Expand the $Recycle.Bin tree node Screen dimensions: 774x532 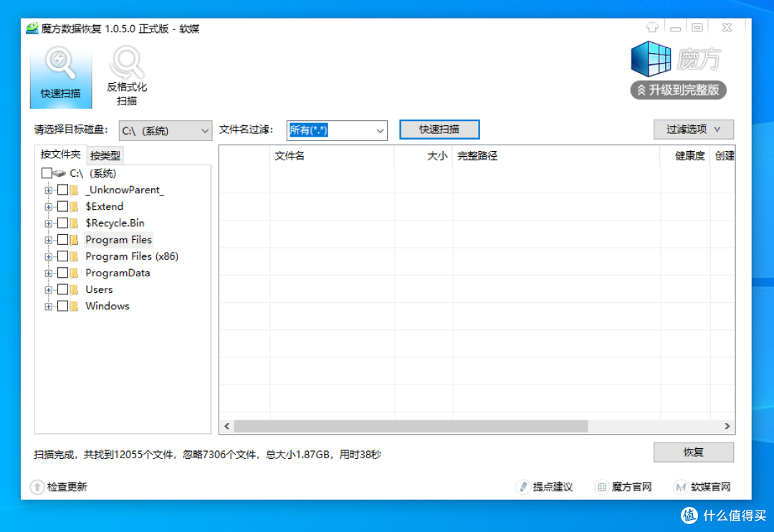click(49, 223)
